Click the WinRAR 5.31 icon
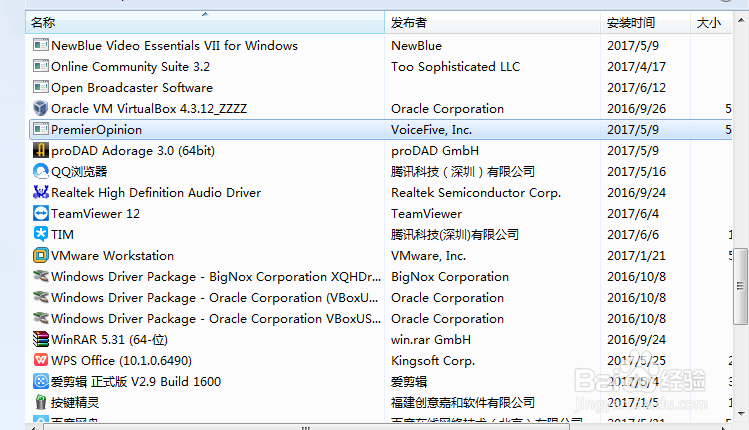This screenshot has height=430, width=749. point(41,339)
